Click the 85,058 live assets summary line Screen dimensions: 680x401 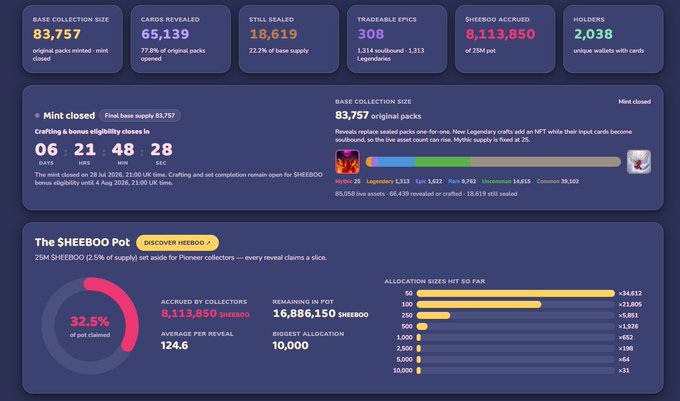[426, 194]
